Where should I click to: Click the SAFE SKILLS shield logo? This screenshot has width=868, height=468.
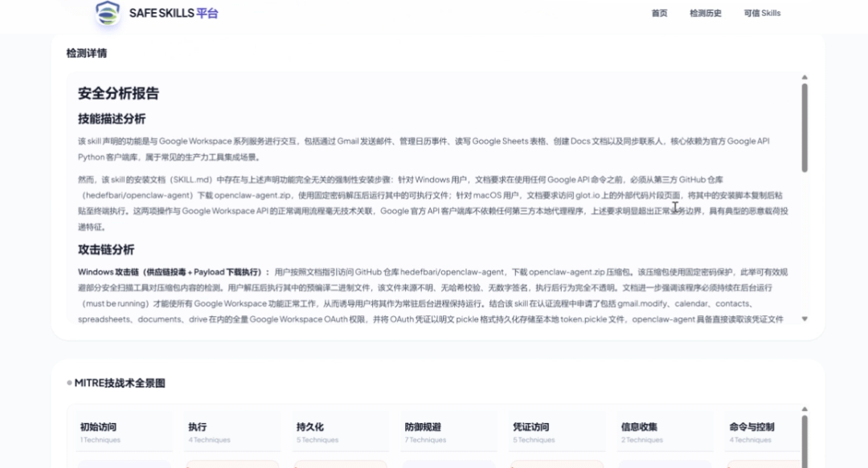[x=107, y=13]
